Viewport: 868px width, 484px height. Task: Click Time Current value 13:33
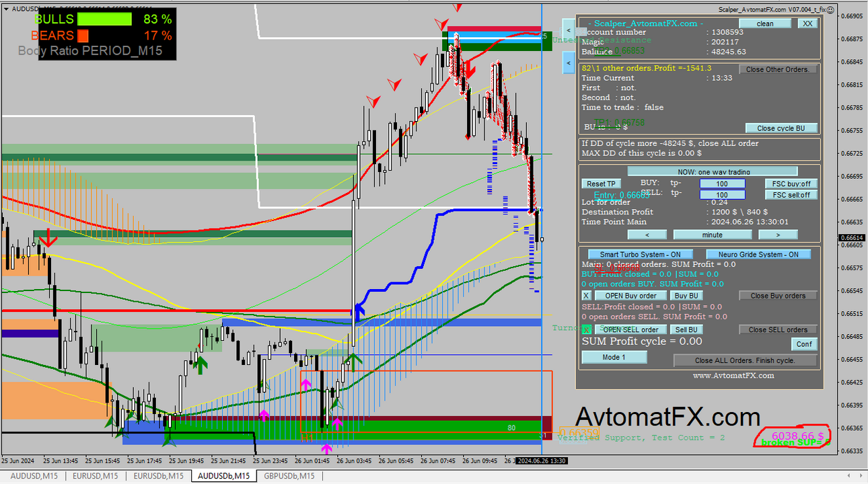coord(723,78)
